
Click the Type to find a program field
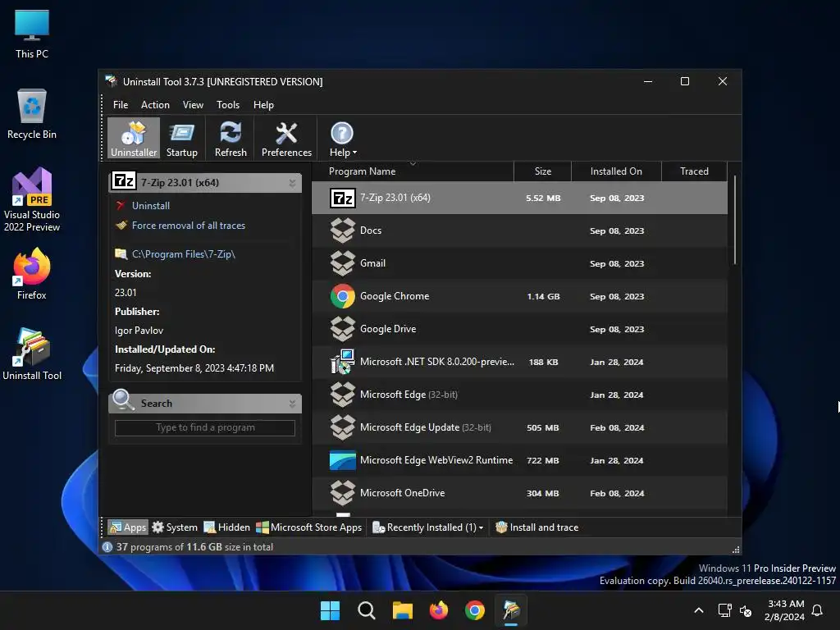tap(204, 427)
